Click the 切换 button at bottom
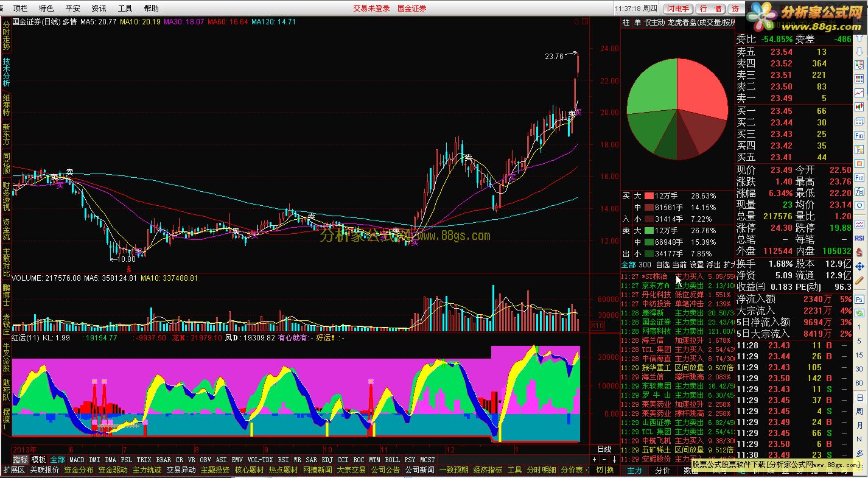This screenshot has height=478, width=868. point(604,470)
